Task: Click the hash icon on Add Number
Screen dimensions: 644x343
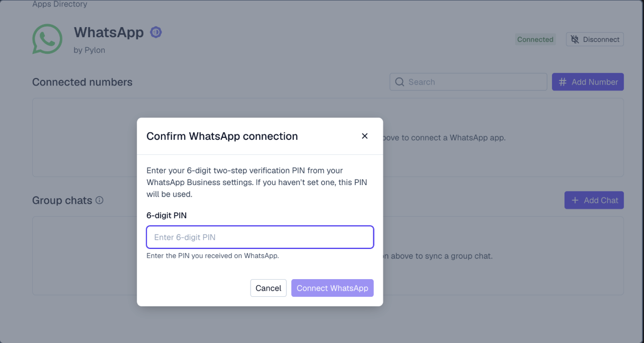Action: [x=562, y=82]
